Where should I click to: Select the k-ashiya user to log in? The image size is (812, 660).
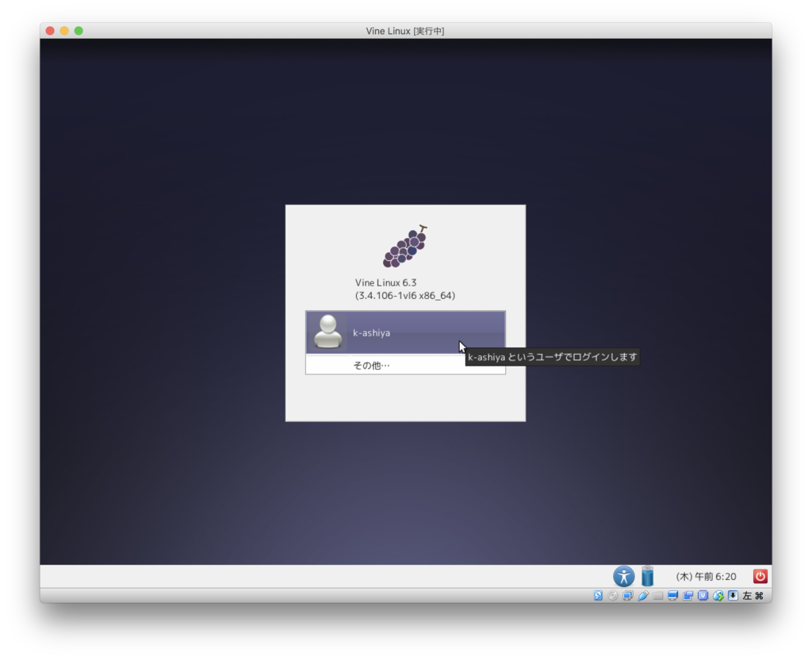[x=405, y=332]
